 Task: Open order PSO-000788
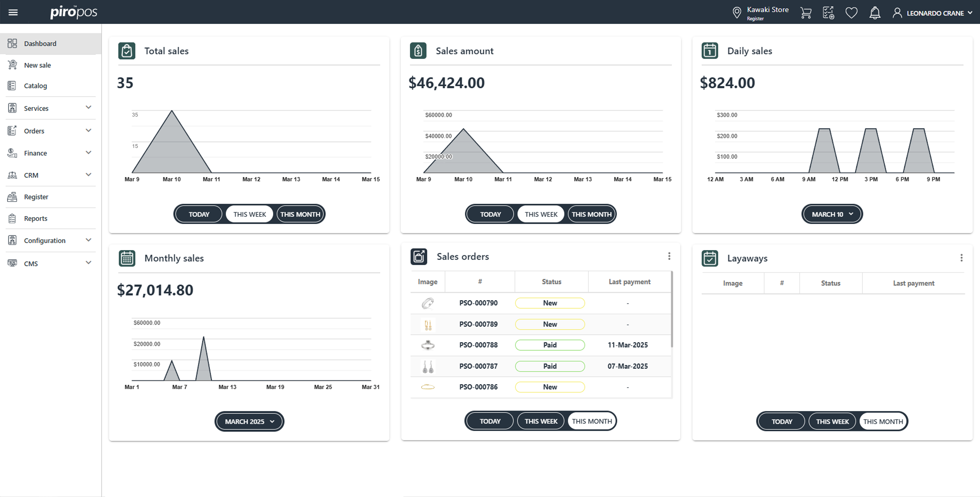(x=478, y=345)
